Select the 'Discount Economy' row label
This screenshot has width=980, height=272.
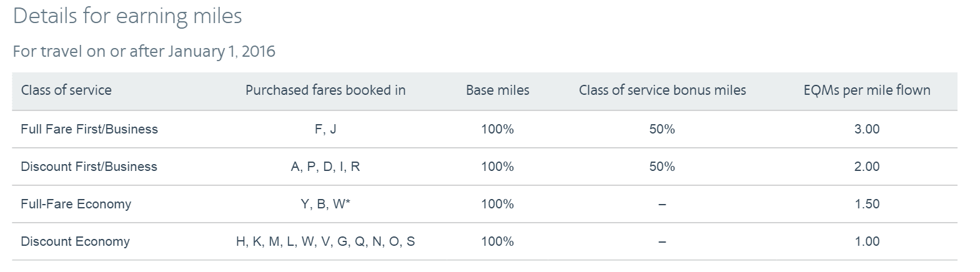pyautogui.click(x=75, y=241)
